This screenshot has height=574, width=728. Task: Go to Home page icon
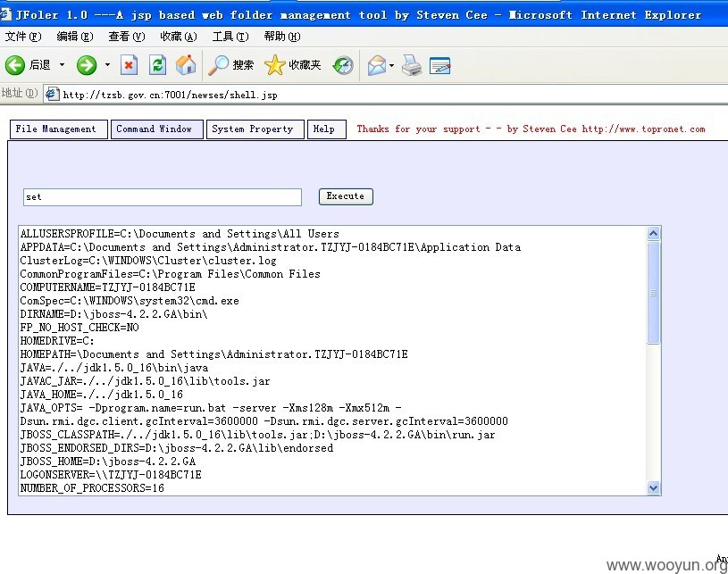click(186, 65)
